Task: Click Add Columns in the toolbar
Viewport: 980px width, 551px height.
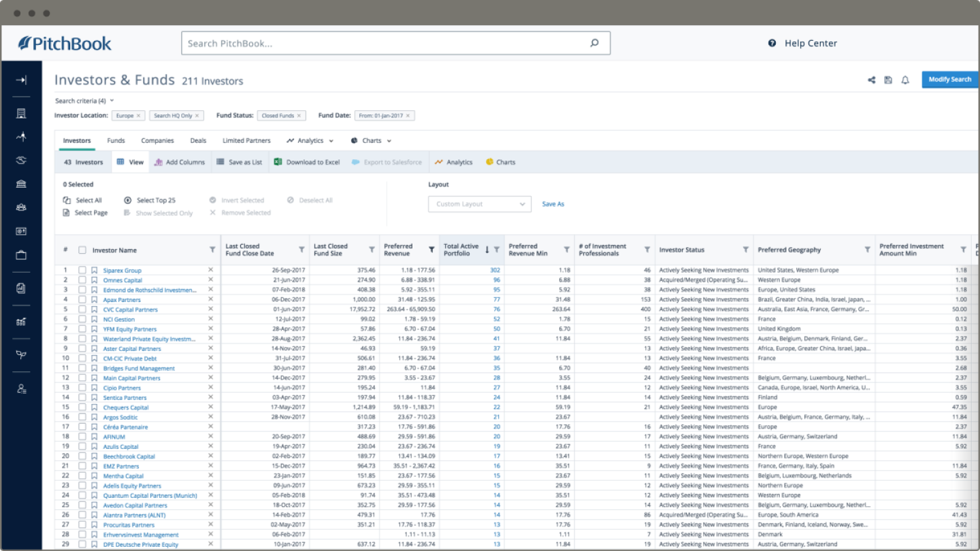Action: 180,162
